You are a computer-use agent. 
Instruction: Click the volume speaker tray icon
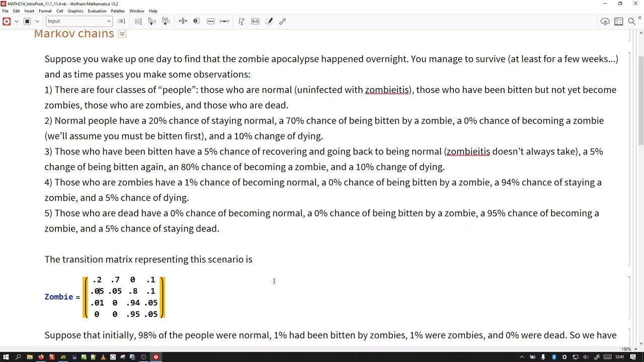(586, 357)
